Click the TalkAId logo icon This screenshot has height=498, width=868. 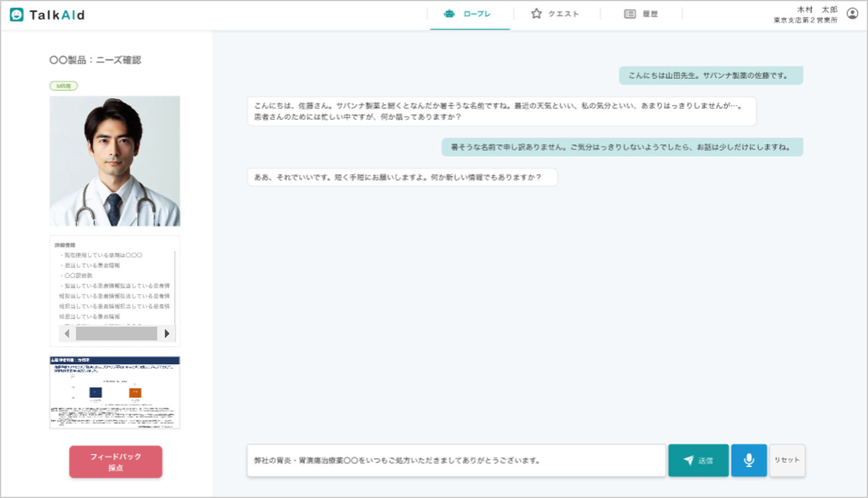point(17,14)
